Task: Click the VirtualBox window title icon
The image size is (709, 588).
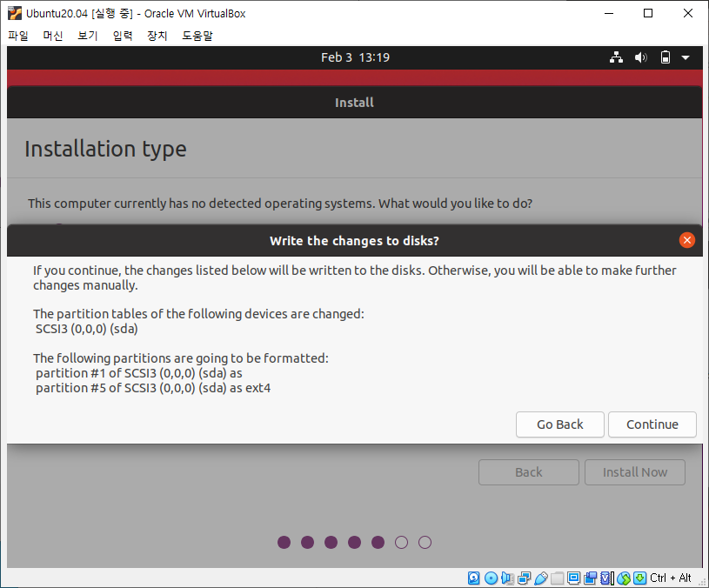Action: (x=15, y=13)
